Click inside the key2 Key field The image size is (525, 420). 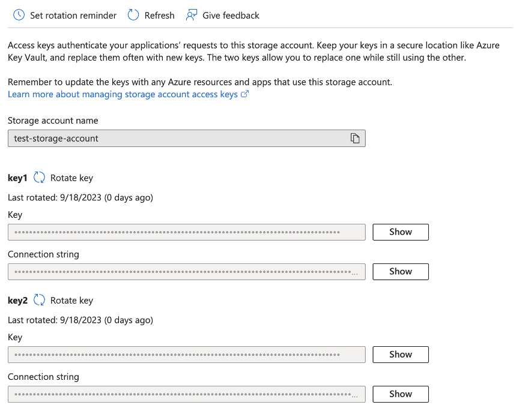180,354
